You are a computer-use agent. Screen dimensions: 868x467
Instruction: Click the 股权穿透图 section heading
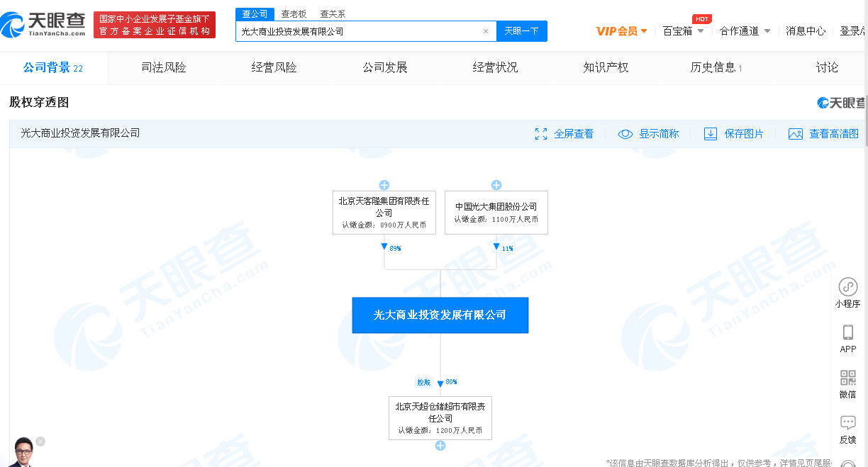[x=39, y=103]
